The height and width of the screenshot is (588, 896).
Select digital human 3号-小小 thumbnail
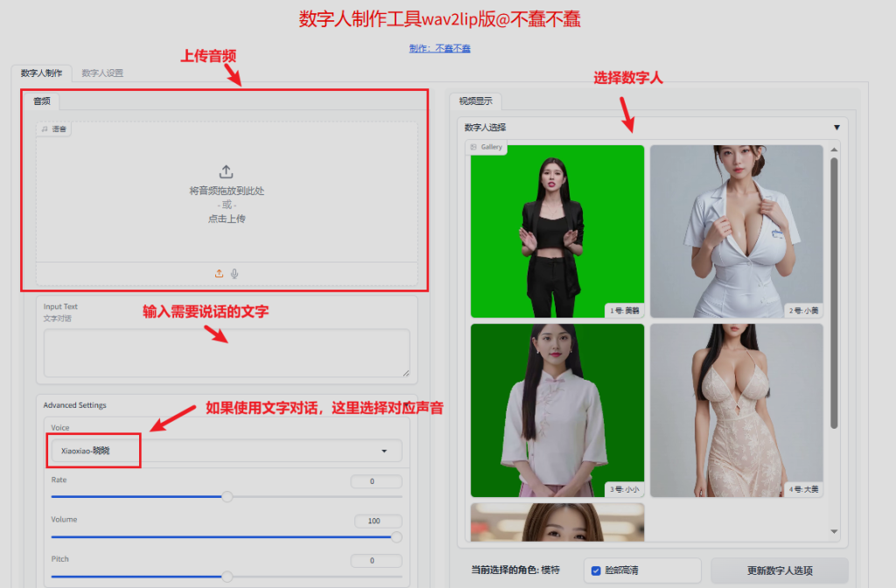557,409
